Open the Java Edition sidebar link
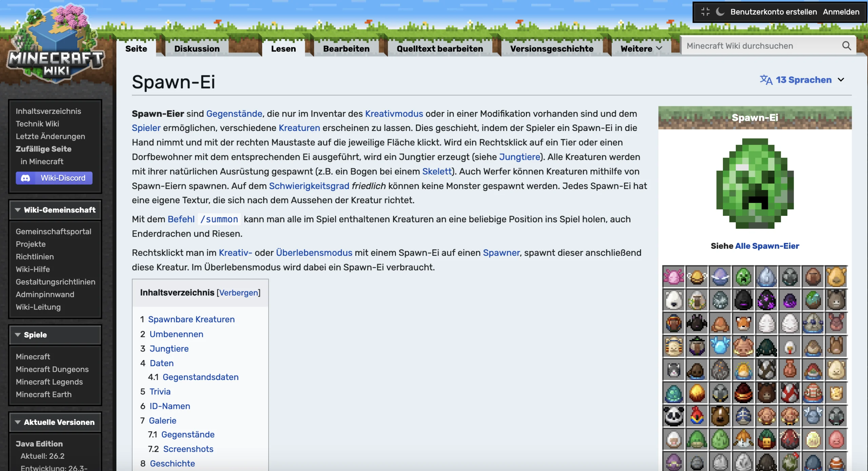Image resolution: width=868 pixels, height=471 pixels. 39,444
